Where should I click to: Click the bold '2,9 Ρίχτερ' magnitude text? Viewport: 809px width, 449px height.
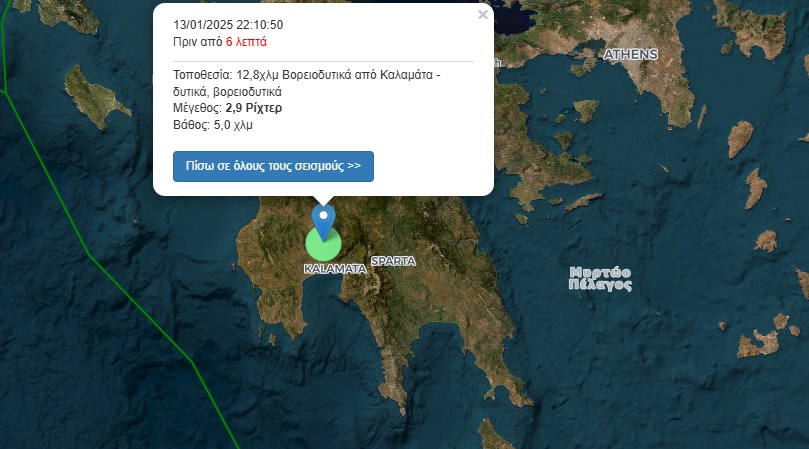[x=254, y=108]
